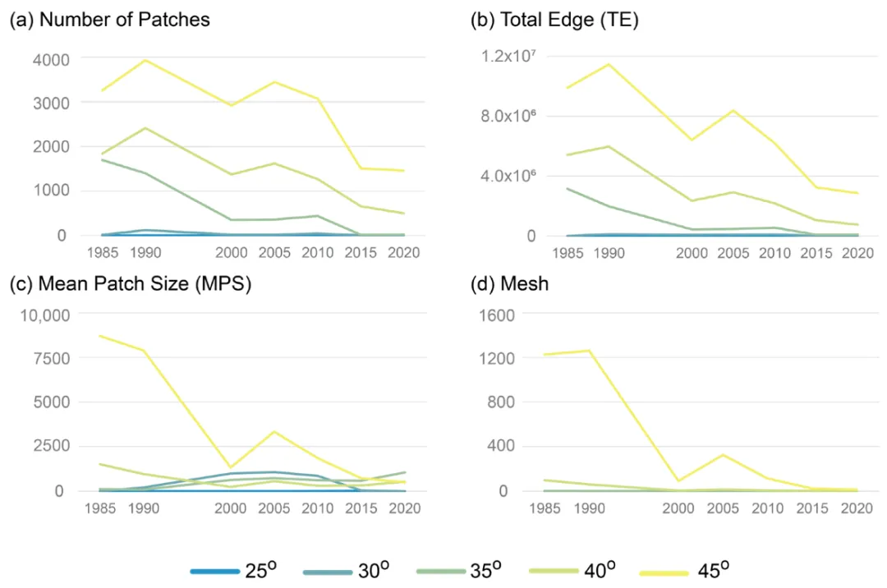The image size is (887, 588).
Task: Select 2000 on the Mean Patch Size x-axis
Action: 233,508
